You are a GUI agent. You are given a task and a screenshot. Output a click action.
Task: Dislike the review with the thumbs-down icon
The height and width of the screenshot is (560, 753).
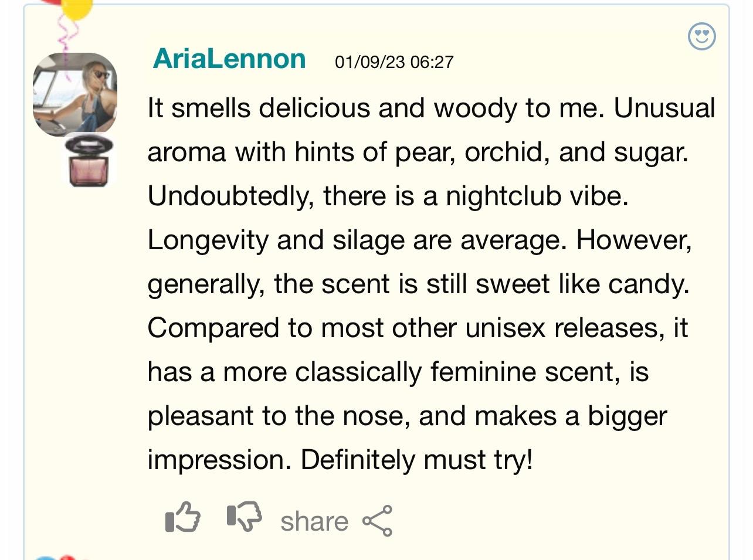[244, 517]
